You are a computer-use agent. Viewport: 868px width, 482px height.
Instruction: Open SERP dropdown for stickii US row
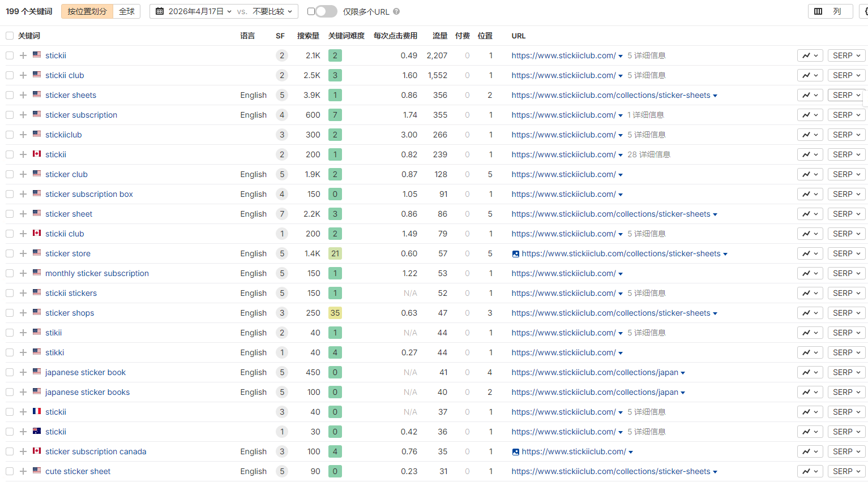(846, 55)
